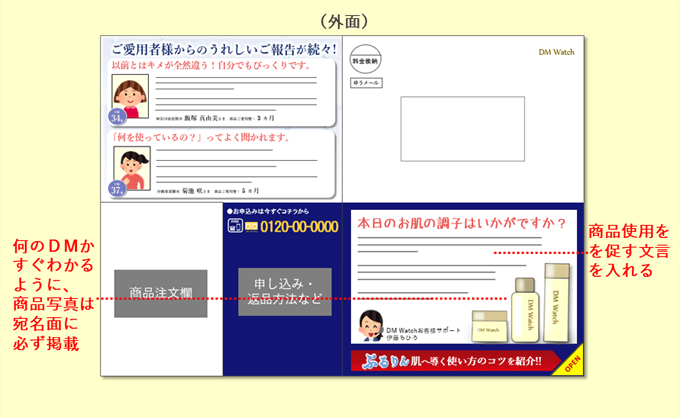Screen dimensions: 680x418
Task: Click the empty address window rectangle
Action: tap(462, 129)
